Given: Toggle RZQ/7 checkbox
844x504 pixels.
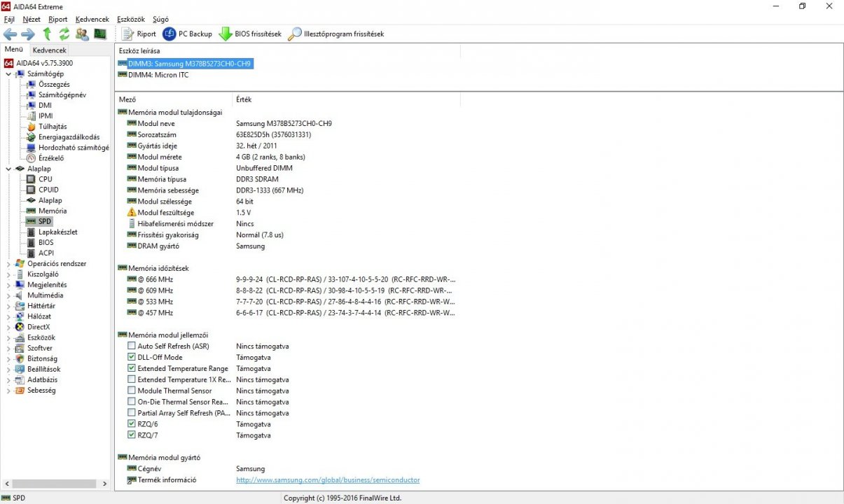Looking at the screenshot, I should coord(132,435).
